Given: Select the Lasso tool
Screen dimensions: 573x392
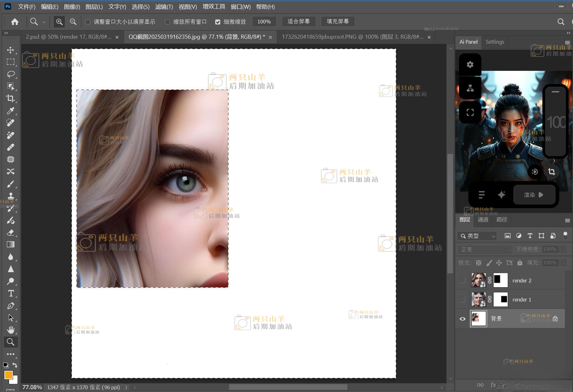Looking at the screenshot, I should [x=11, y=74].
